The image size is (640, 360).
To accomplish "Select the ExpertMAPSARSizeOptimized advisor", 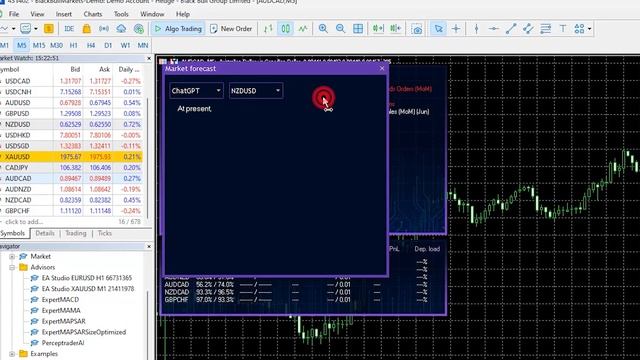I will (84, 332).
